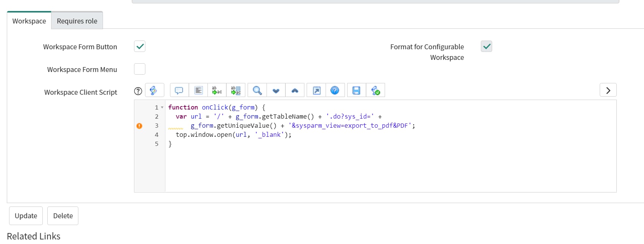Format the script code
This screenshot has width=644, height=244.
(198, 90)
